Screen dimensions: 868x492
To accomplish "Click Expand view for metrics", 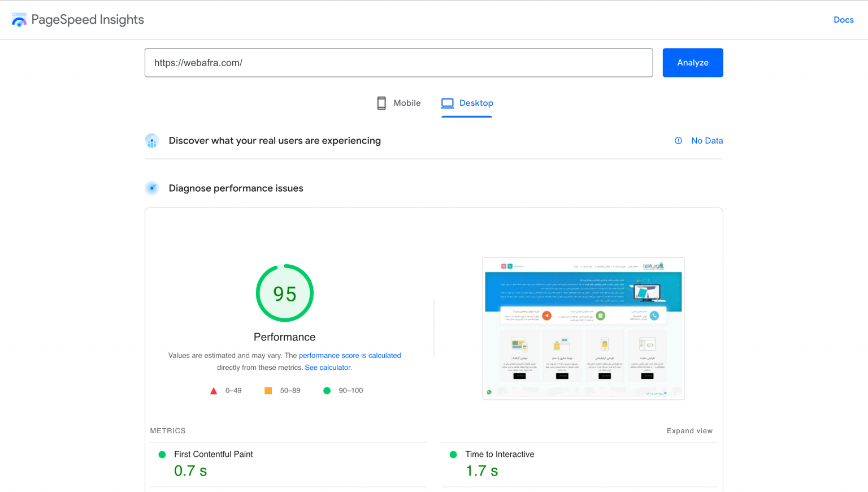I will [689, 431].
